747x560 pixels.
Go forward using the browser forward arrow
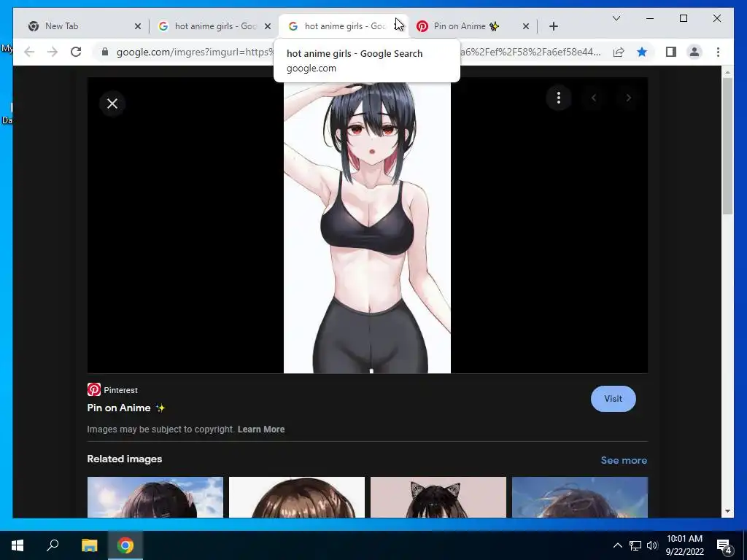tap(53, 52)
